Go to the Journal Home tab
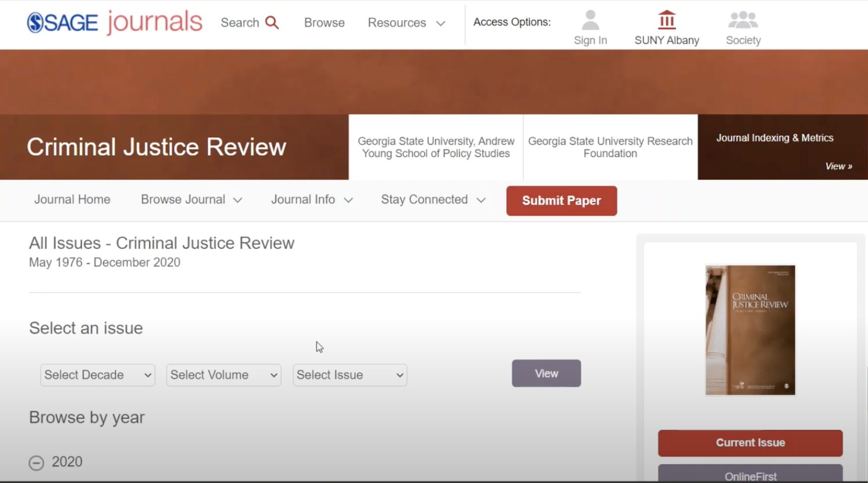 coord(72,199)
